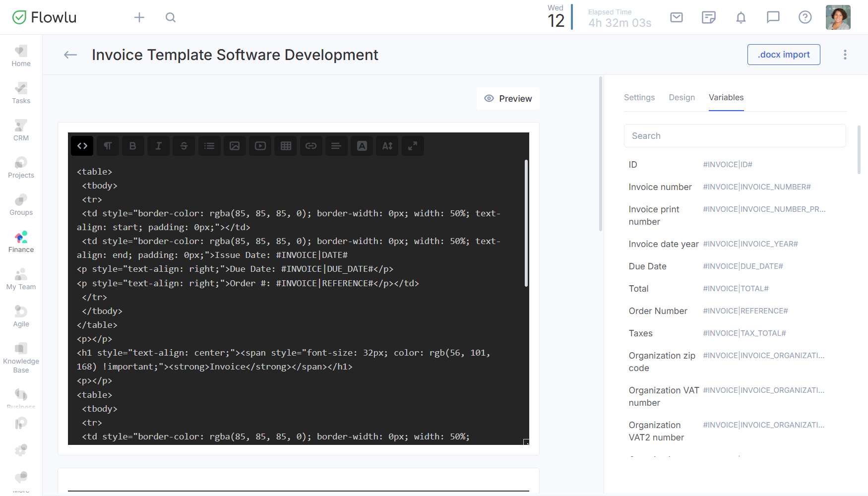
Task: Click the Preview button
Action: coord(508,99)
